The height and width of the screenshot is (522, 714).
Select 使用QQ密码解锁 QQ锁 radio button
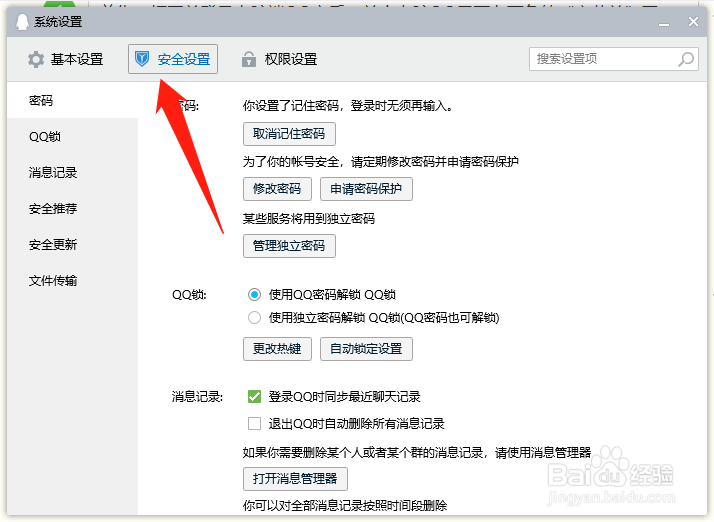pyautogui.click(x=254, y=295)
